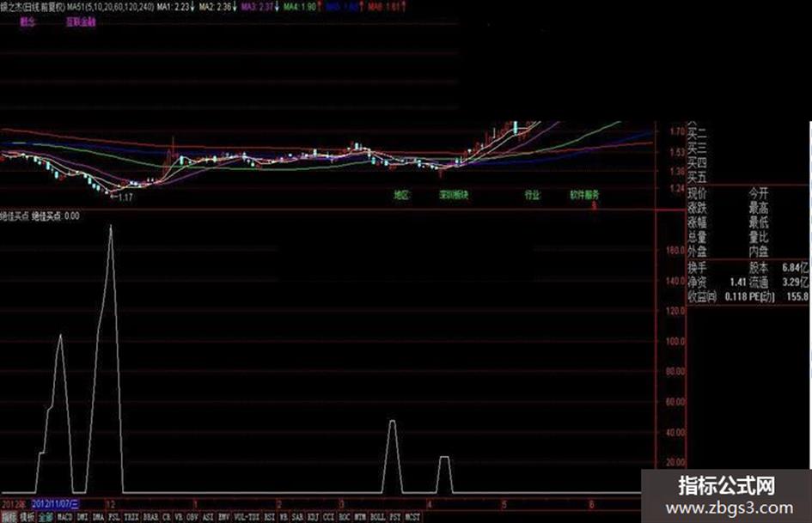
Task: Click the 量比 field in quote panel
Action: tap(759, 237)
